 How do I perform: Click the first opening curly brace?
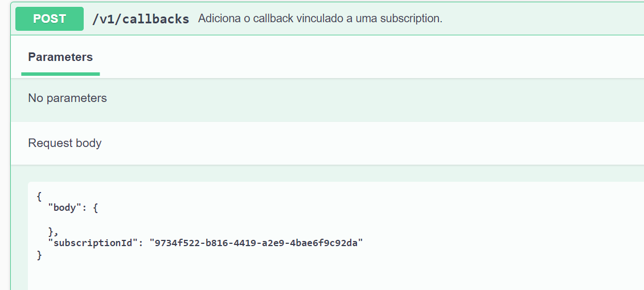click(x=39, y=197)
